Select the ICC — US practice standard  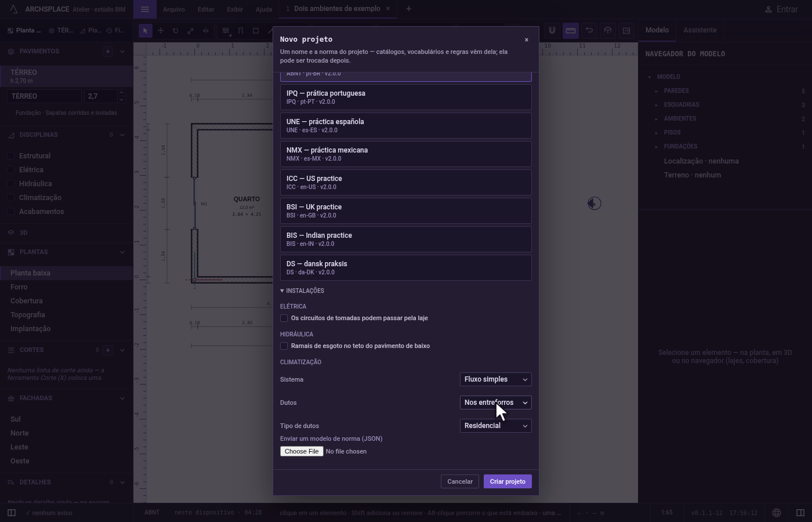(x=406, y=182)
